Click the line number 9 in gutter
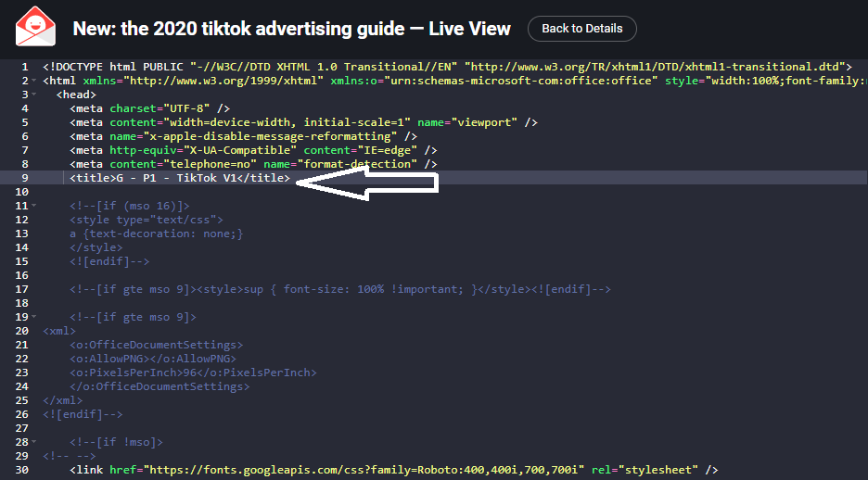 click(x=24, y=178)
